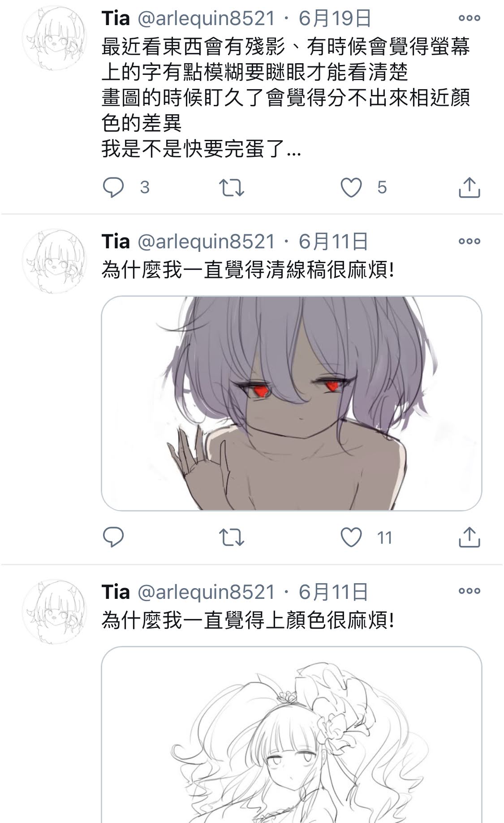Open Tia's avatar on the third tweet
This screenshot has width=504, height=823.
tap(54, 611)
